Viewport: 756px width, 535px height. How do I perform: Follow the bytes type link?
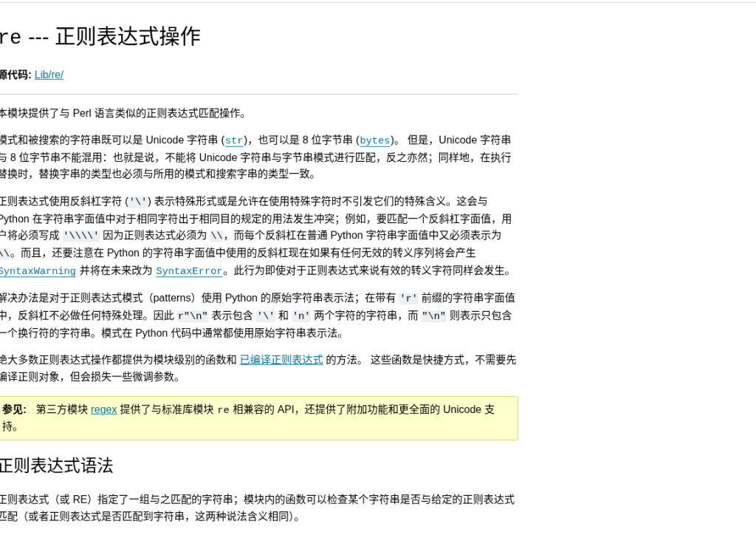374,140
